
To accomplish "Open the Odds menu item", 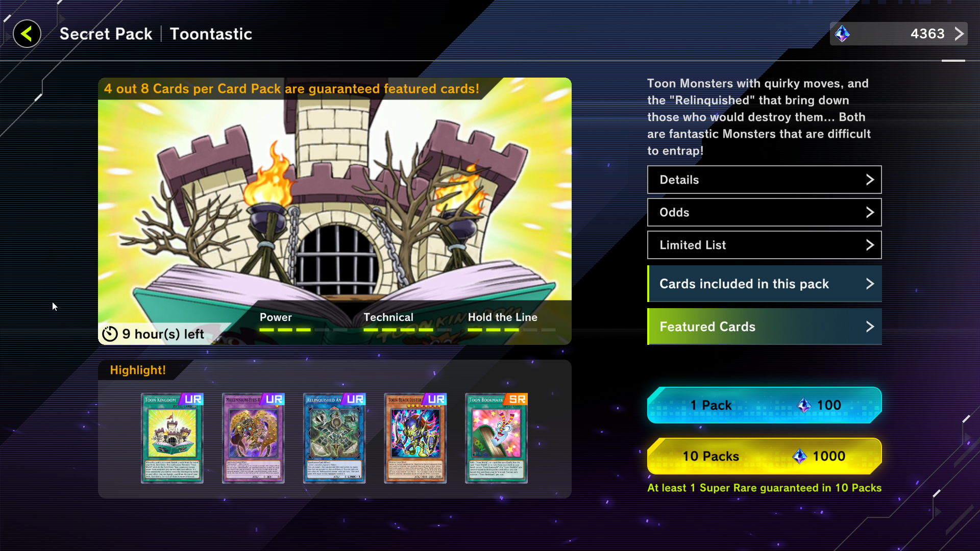I will pyautogui.click(x=764, y=212).
